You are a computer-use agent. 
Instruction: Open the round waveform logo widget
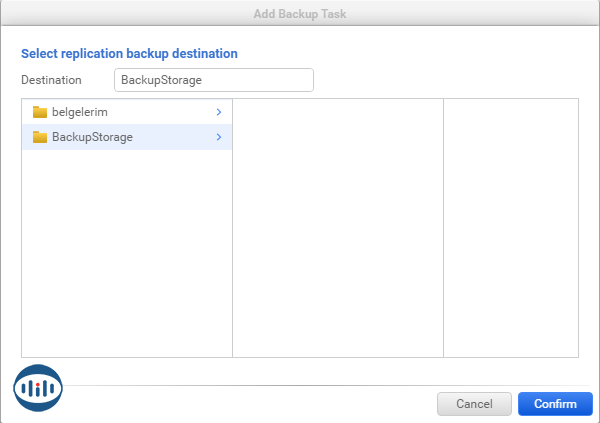38,388
